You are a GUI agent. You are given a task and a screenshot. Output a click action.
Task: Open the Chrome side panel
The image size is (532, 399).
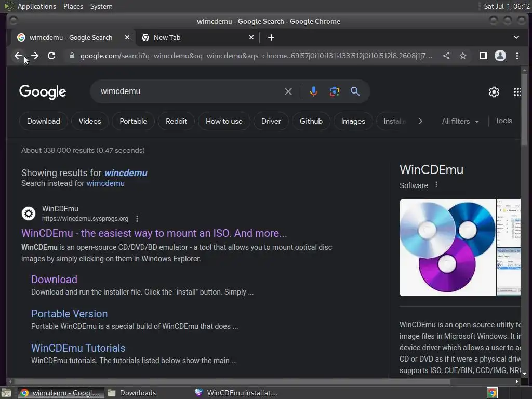tap(484, 56)
